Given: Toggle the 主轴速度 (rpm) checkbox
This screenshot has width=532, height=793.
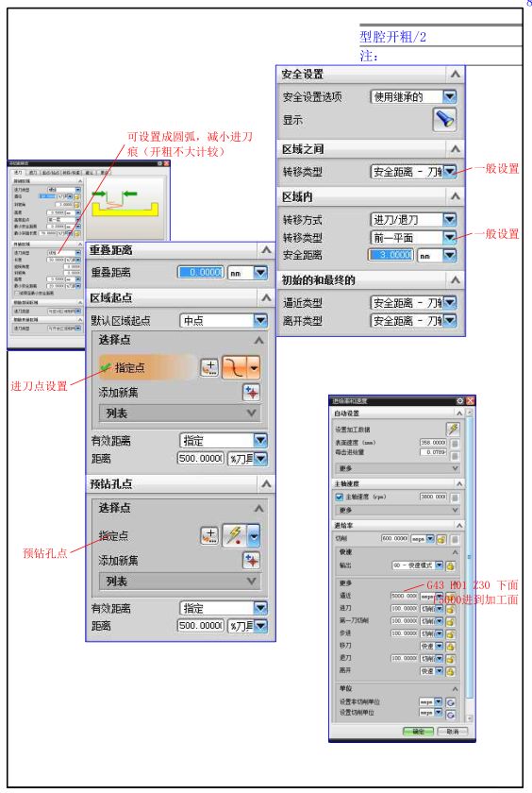Looking at the screenshot, I should tap(340, 498).
